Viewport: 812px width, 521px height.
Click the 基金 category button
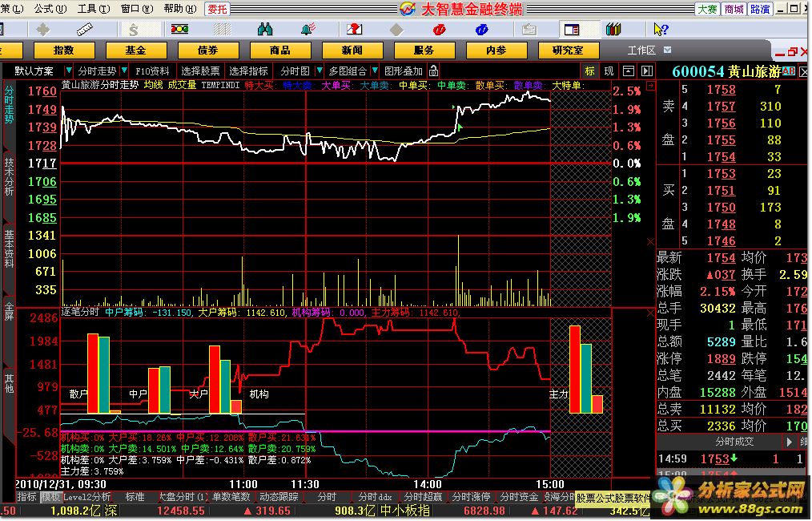(135, 50)
